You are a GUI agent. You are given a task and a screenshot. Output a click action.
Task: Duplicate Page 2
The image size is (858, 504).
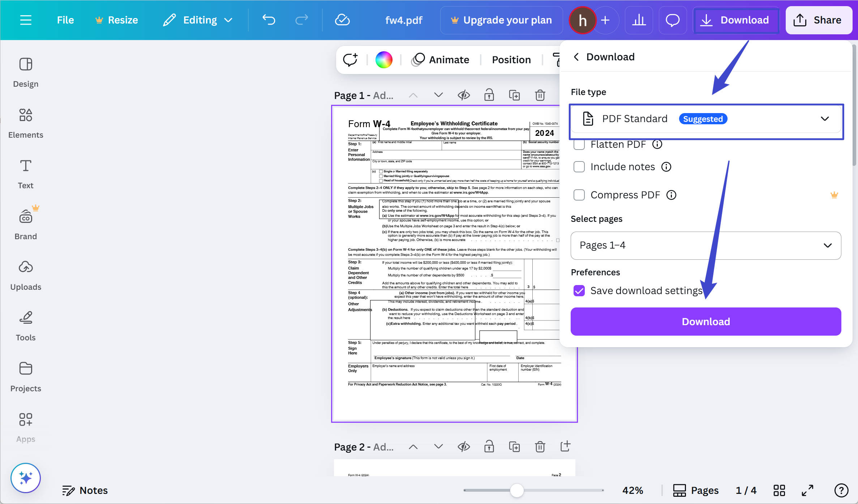click(x=514, y=447)
